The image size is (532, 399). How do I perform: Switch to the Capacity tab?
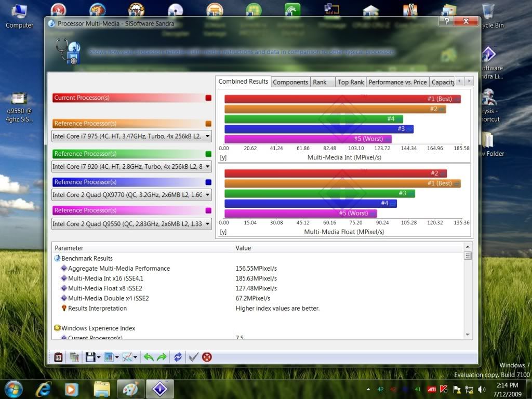pos(443,82)
